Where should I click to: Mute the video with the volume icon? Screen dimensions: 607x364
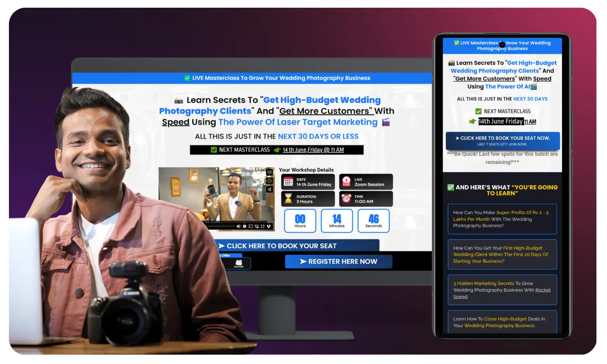pos(238,226)
